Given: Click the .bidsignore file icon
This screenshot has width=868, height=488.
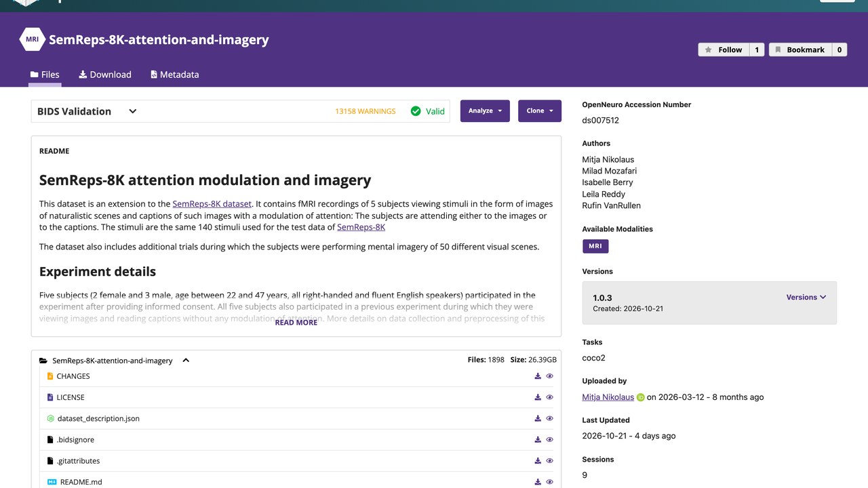Looking at the screenshot, I should [50, 440].
